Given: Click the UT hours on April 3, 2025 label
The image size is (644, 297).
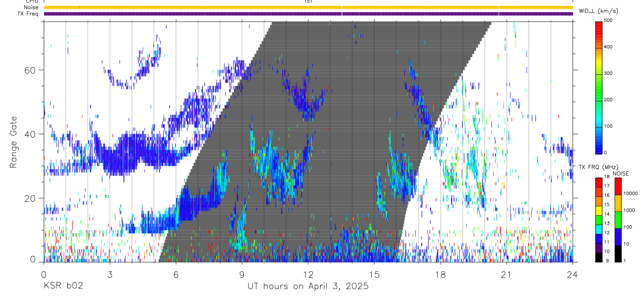Looking at the screenshot, I should click(308, 287).
